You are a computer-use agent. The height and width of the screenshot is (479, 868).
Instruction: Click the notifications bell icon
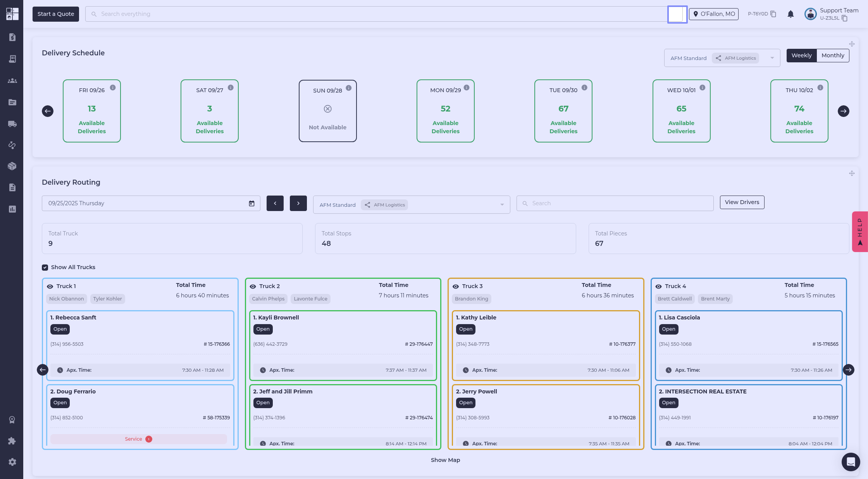click(790, 14)
